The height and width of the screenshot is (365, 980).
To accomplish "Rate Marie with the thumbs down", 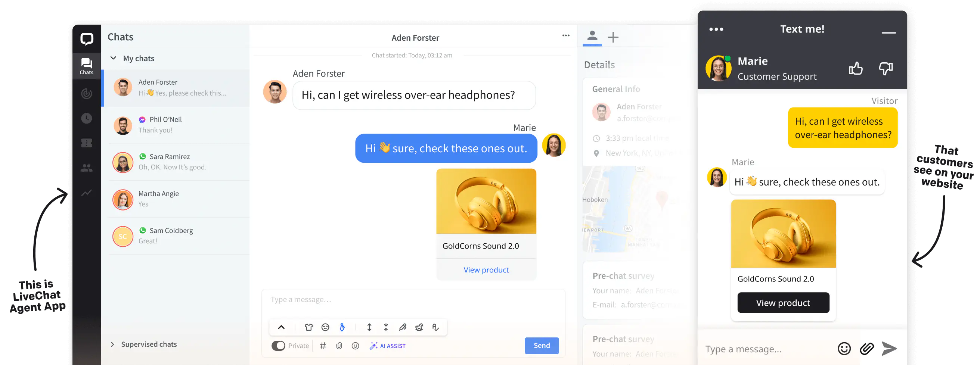I will click(886, 68).
